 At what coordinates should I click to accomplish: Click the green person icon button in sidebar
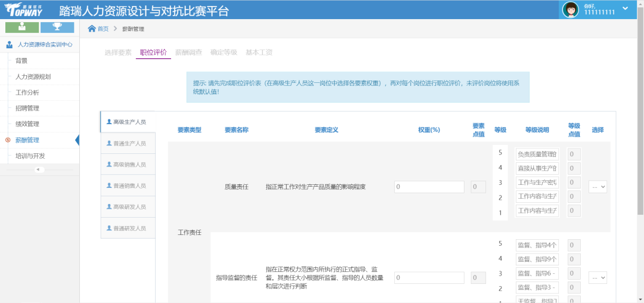[x=22, y=27]
